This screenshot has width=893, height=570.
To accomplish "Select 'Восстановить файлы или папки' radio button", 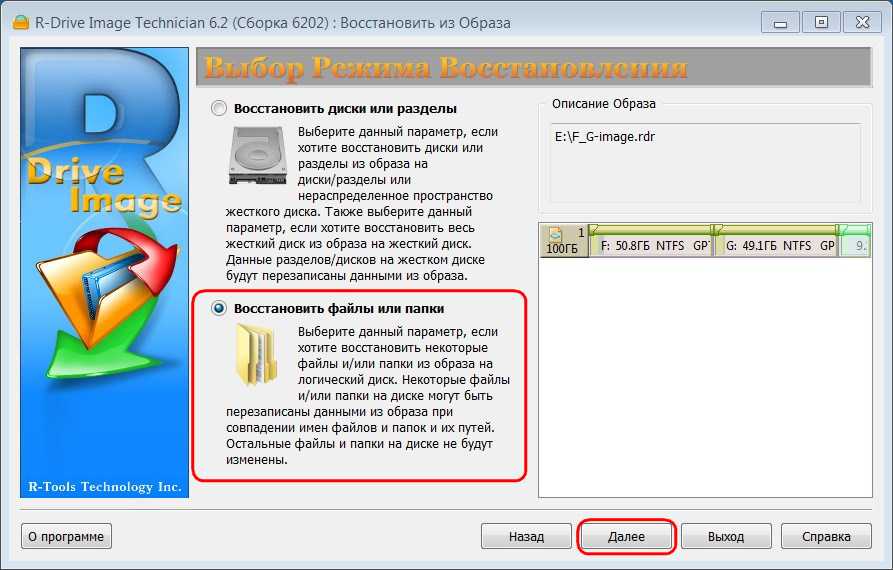I will pos(219,308).
